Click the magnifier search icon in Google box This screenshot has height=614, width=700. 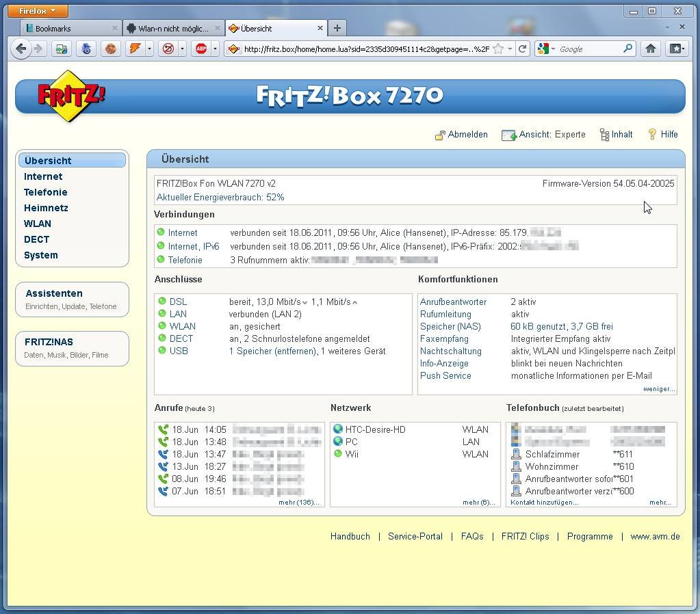pos(627,48)
